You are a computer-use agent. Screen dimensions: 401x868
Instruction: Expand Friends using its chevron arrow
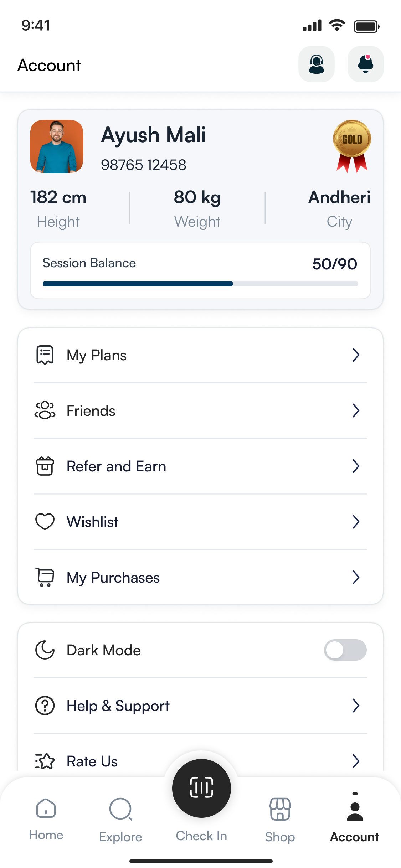356,410
